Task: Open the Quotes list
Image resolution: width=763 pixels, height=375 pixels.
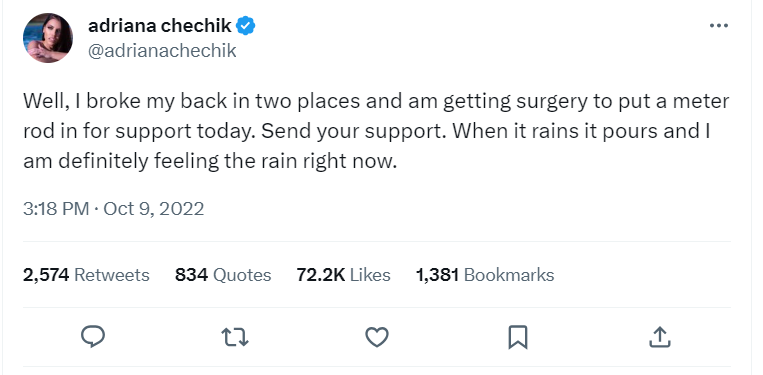Action: (x=242, y=275)
